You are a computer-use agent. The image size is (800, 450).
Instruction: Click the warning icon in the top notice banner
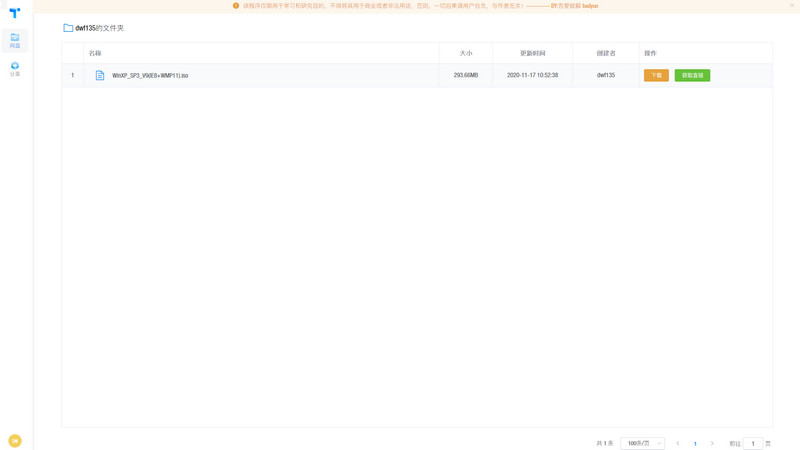(x=236, y=6)
